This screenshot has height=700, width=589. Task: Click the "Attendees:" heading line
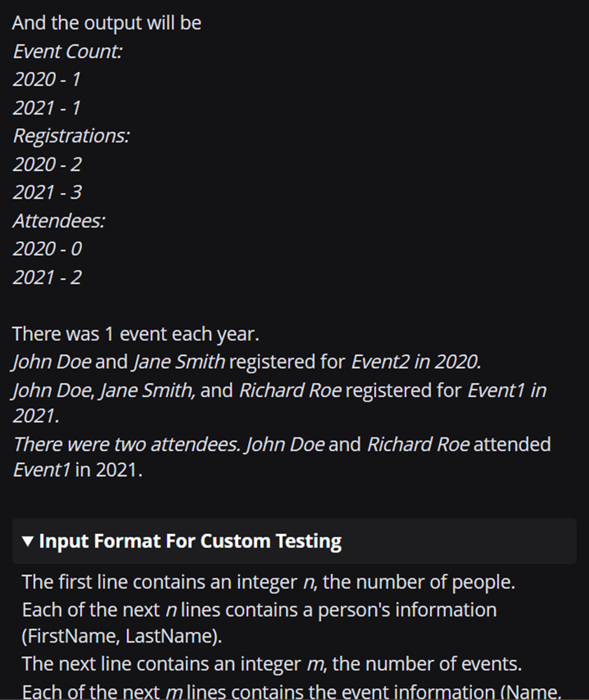(59, 220)
